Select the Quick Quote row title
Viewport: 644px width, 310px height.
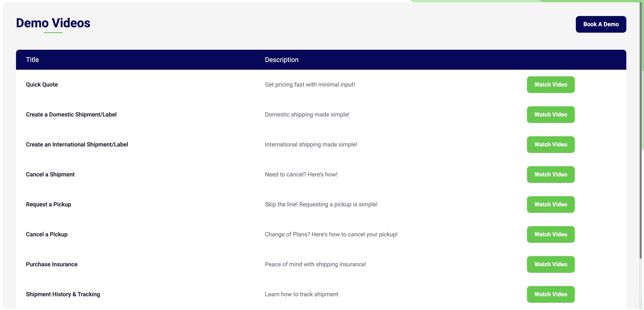(42, 84)
